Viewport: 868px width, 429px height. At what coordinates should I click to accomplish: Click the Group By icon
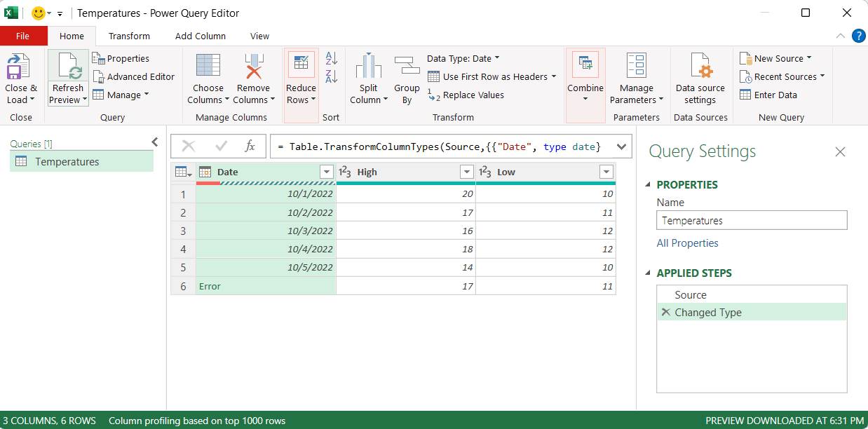pyautogui.click(x=407, y=67)
